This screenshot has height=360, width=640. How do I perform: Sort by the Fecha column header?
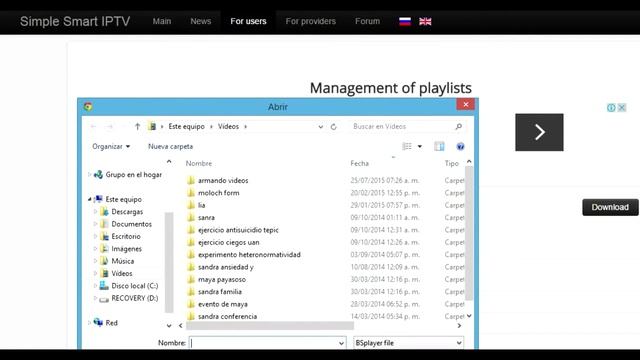click(360, 163)
